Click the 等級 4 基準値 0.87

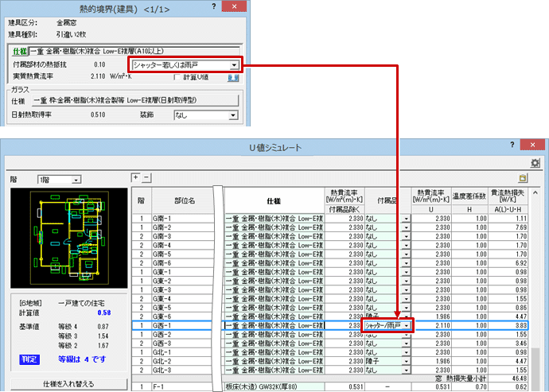click(x=103, y=327)
